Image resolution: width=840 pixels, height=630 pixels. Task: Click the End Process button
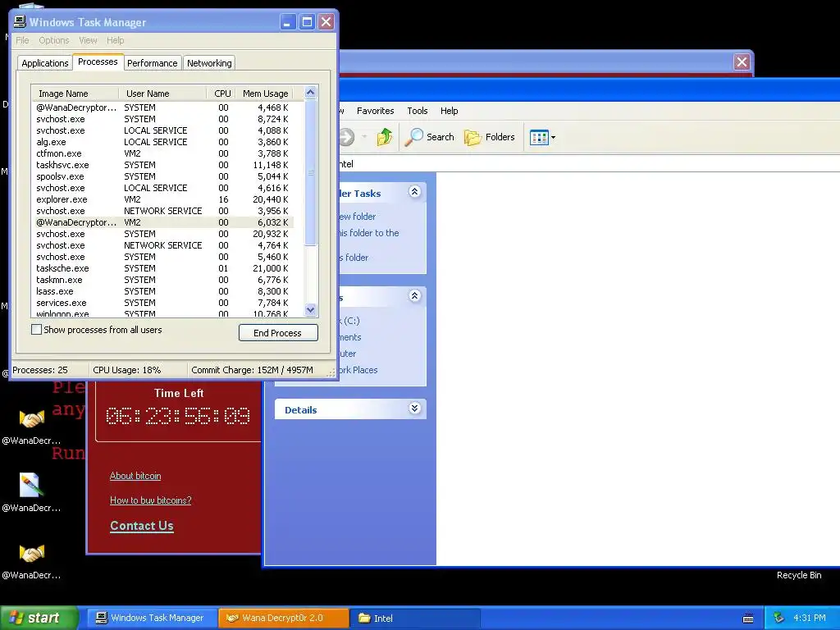pos(278,333)
